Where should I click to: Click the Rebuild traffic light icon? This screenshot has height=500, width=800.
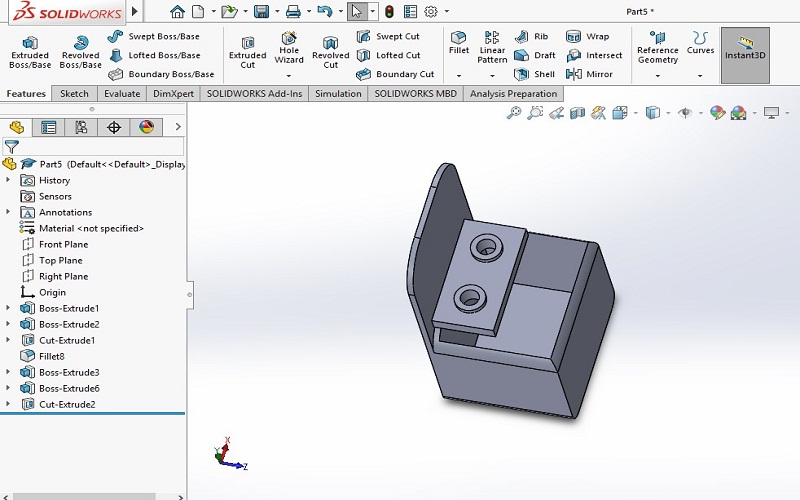[389, 11]
